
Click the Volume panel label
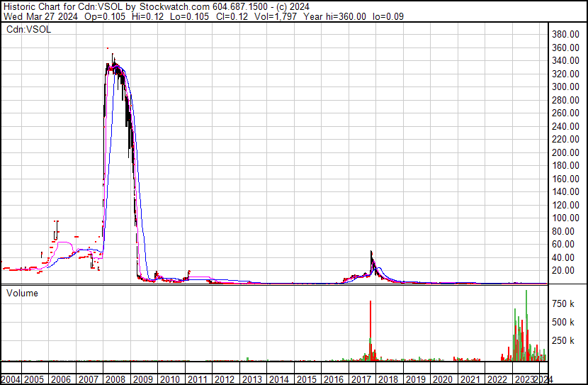(x=22, y=293)
